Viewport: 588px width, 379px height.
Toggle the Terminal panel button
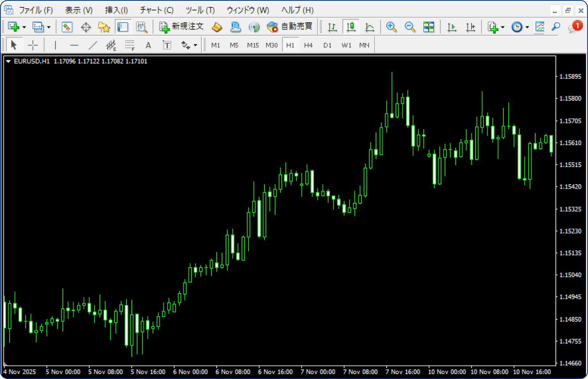123,27
